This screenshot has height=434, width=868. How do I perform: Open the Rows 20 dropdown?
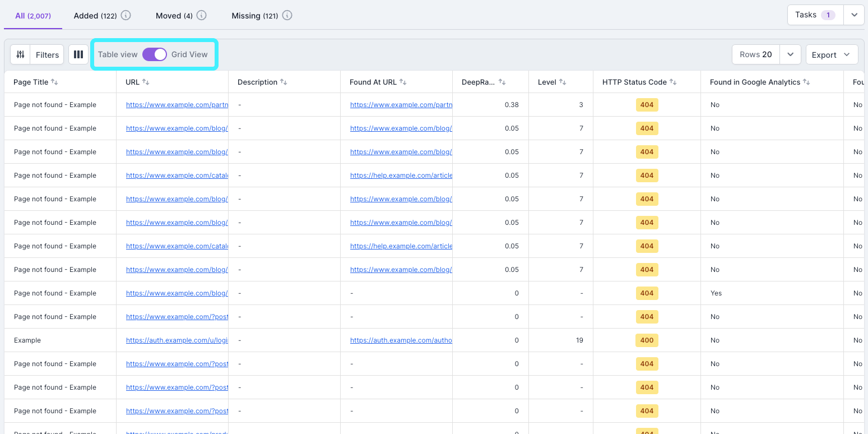tap(790, 54)
